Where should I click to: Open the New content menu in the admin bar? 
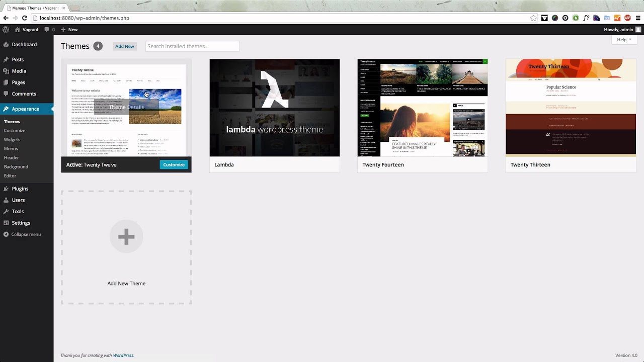pyautogui.click(x=69, y=30)
